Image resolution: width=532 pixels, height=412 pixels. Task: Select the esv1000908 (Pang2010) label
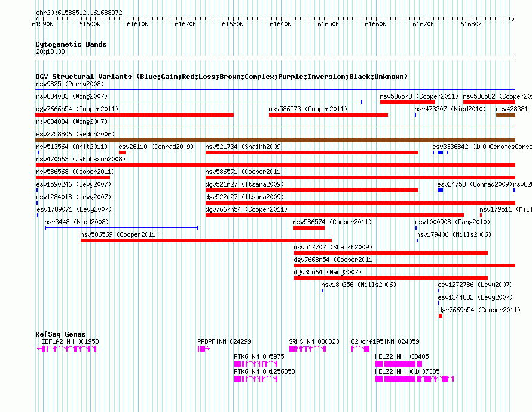[452, 222]
